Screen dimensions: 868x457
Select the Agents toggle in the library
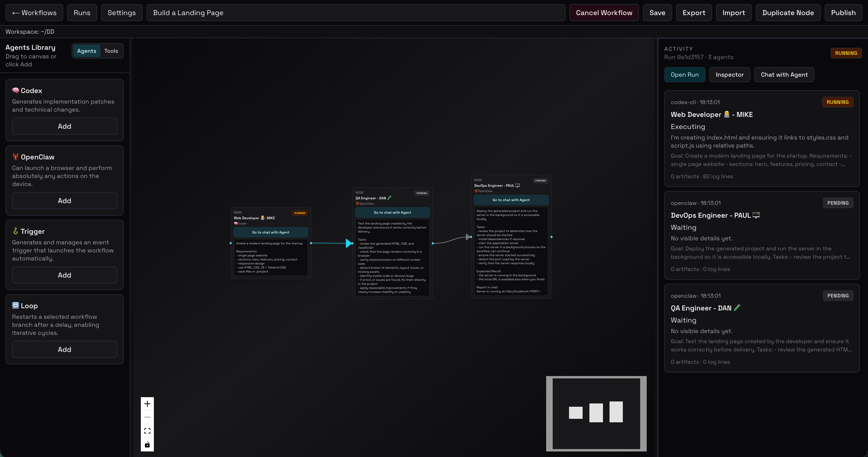tap(86, 51)
